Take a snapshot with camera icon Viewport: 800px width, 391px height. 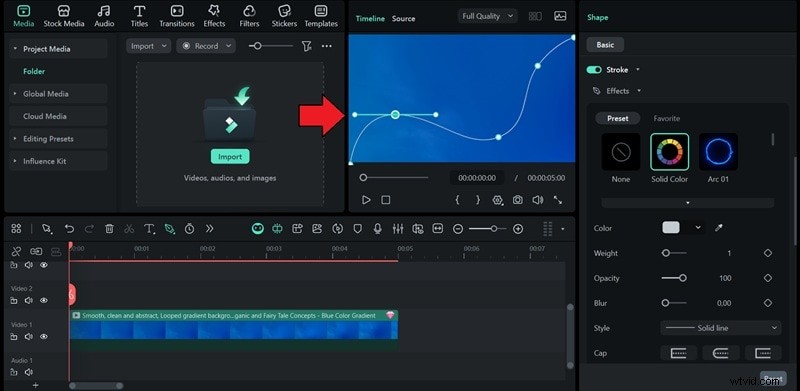(518, 200)
